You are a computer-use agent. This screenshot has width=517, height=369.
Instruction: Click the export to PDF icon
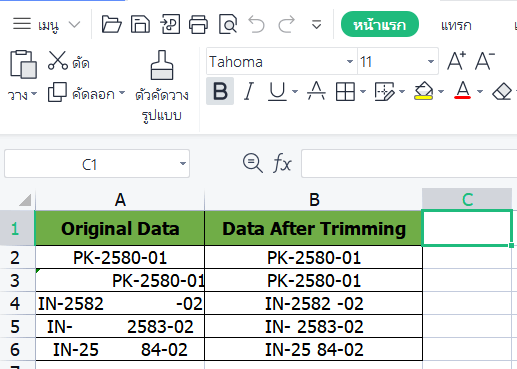tap(170, 24)
